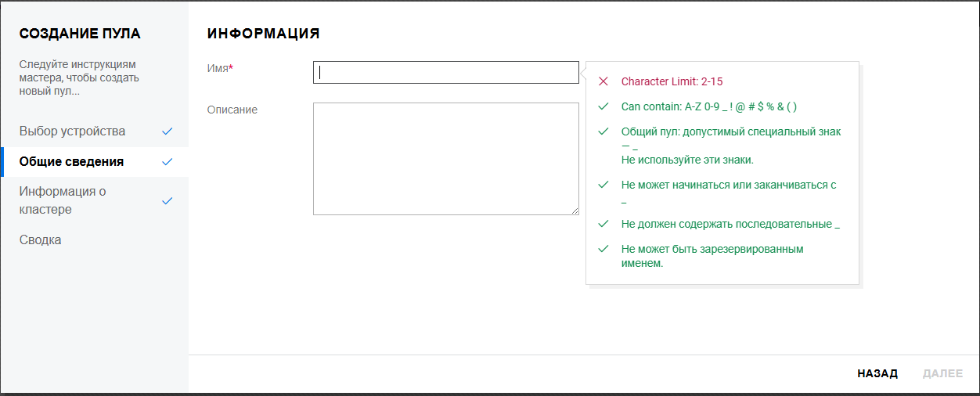
Task: Open the Сводка wizard step
Action: (40, 239)
